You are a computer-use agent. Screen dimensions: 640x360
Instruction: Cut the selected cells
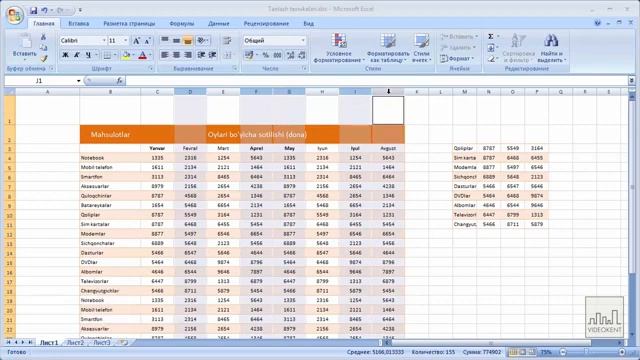(43, 37)
